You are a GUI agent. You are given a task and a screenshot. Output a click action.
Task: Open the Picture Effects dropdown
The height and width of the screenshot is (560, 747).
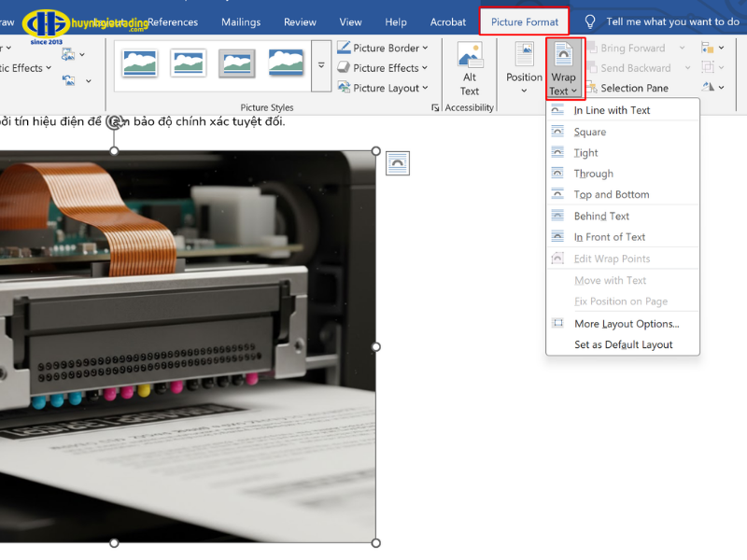383,68
